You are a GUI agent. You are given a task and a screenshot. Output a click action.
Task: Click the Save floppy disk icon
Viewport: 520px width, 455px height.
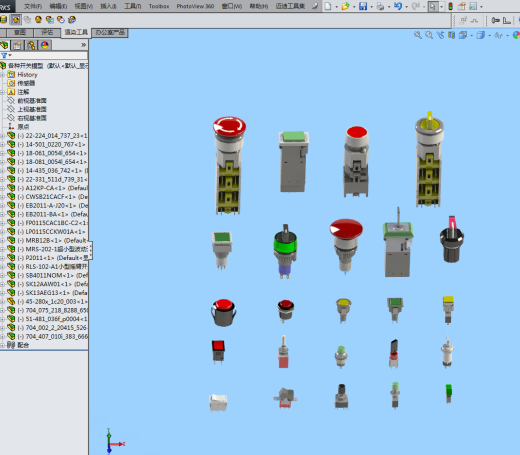pyautogui.click(x=363, y=6)
